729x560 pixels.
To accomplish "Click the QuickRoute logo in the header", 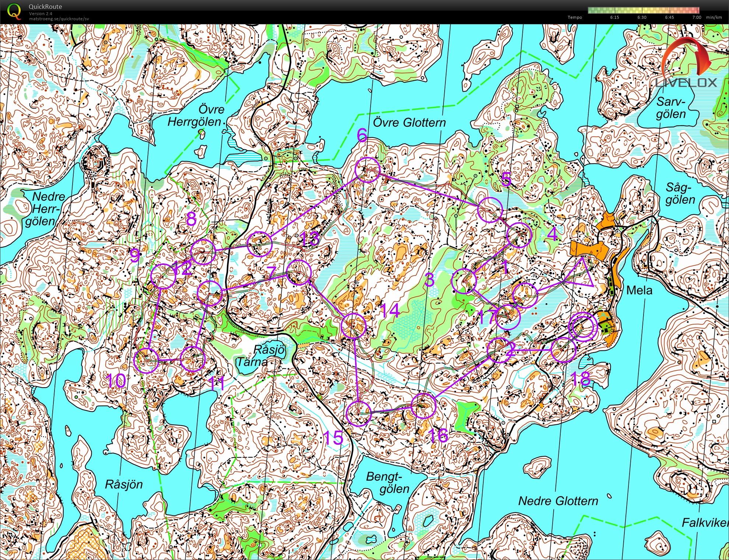I will [14, 11].
